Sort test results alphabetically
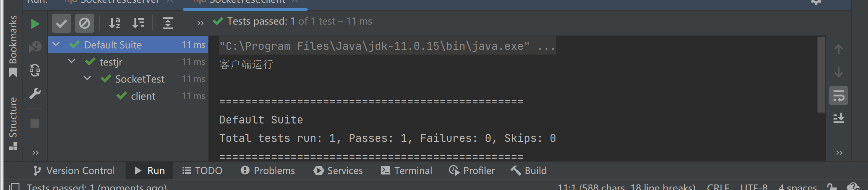This screenshot has height=190, width=868. [114, 23]
